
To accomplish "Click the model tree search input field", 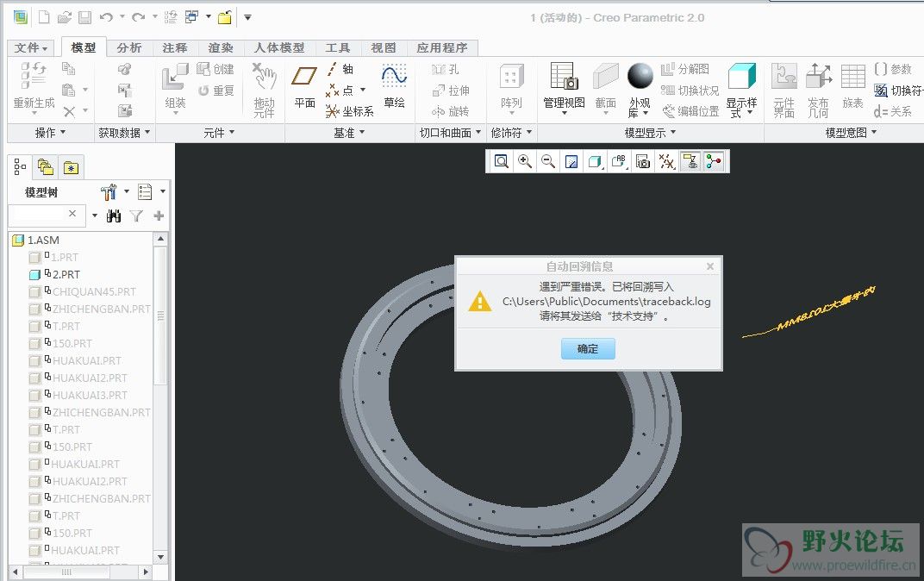I will [45, 214].
